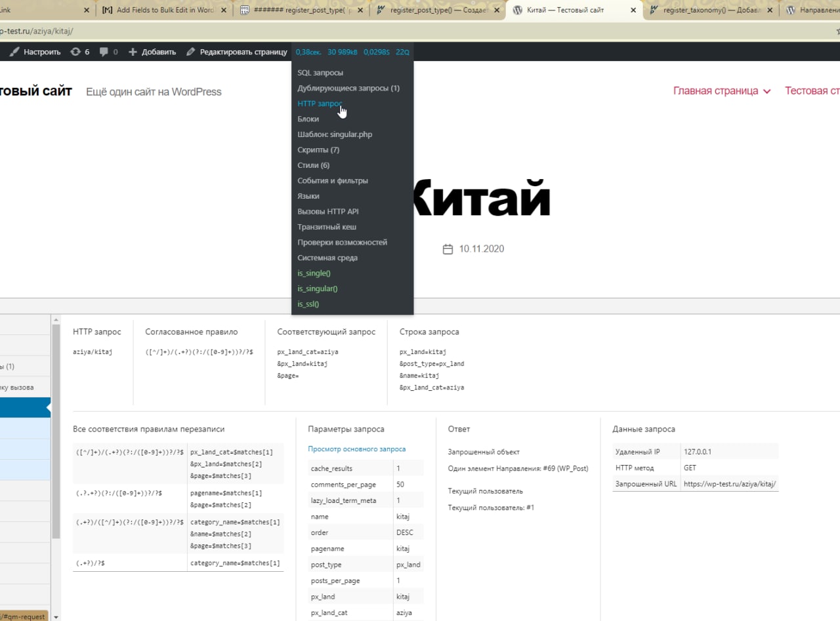The image size is (840, 621).
Task: Click the browser address bar URL
Action: (37, 31)
